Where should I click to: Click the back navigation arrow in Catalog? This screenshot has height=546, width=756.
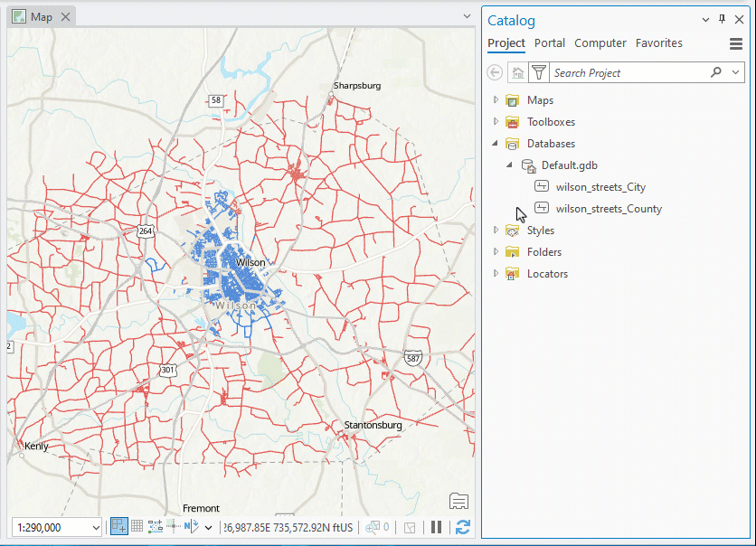494,72
